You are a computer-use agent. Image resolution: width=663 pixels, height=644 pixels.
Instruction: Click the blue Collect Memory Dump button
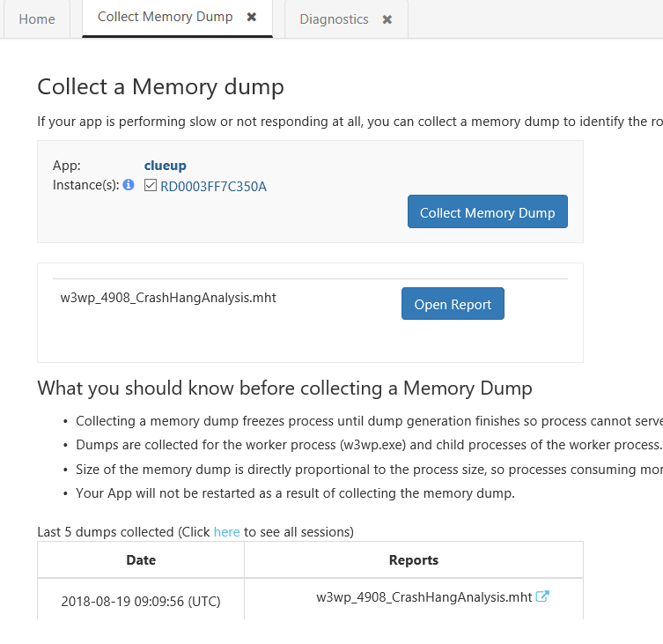tap(488, 211)
